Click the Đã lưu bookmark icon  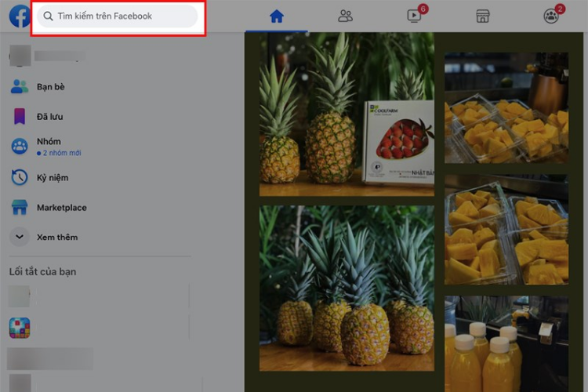tap(20, 116)
